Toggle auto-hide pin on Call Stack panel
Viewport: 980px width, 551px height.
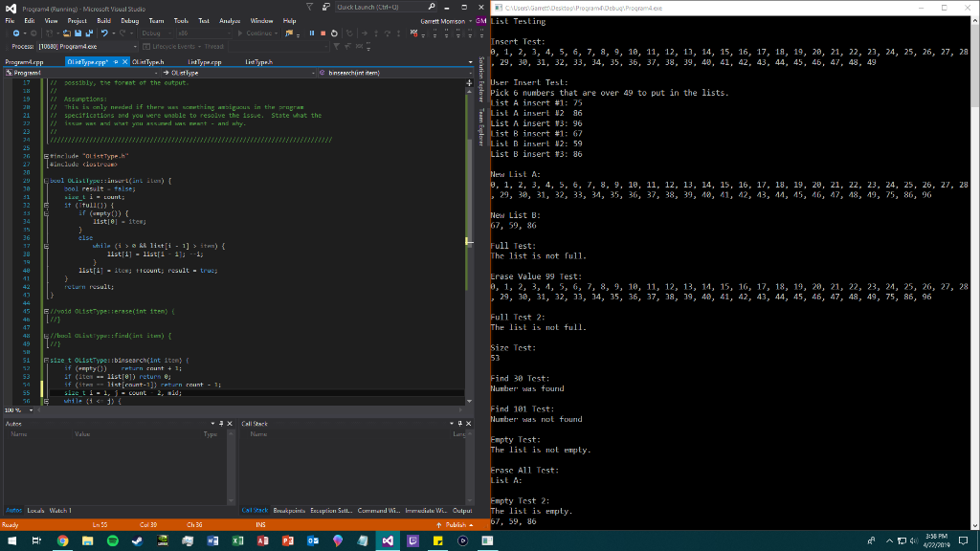tap(460, 424)
